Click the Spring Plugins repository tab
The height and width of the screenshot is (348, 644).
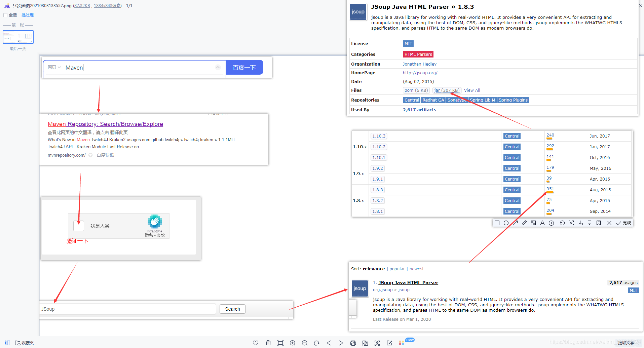click(x=513, y=100)
